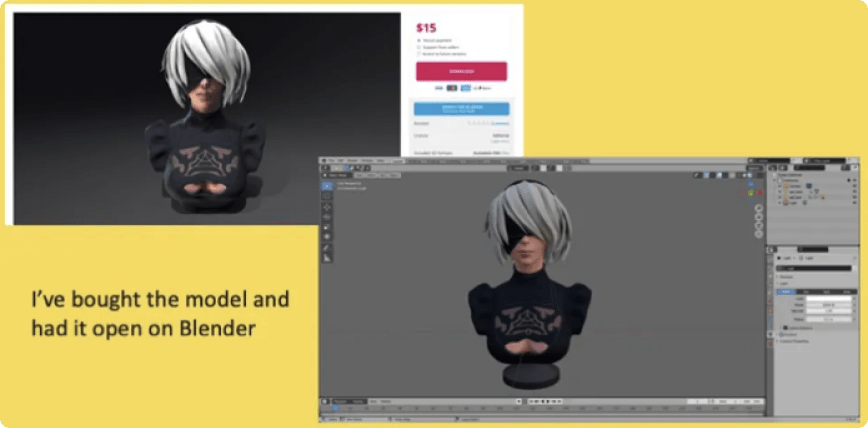
Task: Check the second option under the price
Action: (x=418, y=46)
